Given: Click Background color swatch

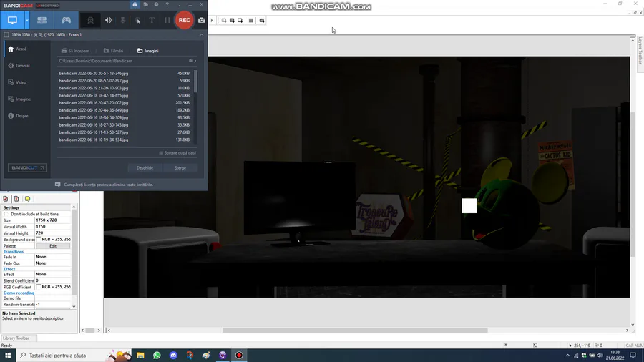Looking at the screenshot, I should point(39,239).
